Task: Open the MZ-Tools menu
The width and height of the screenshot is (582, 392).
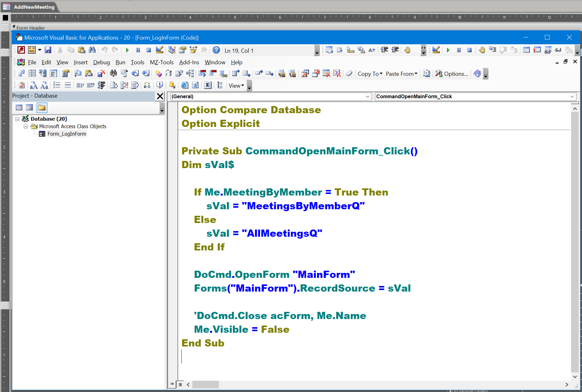Action: [x=161, y=62]
